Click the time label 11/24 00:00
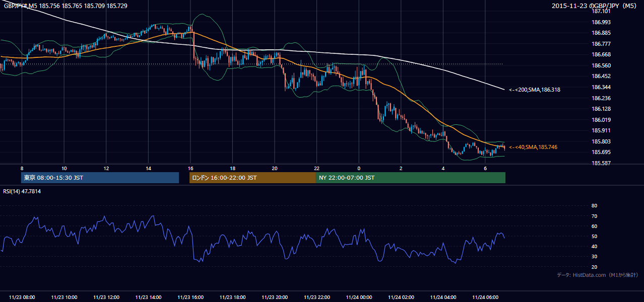The image size is (644, 302). pos(359,297)
